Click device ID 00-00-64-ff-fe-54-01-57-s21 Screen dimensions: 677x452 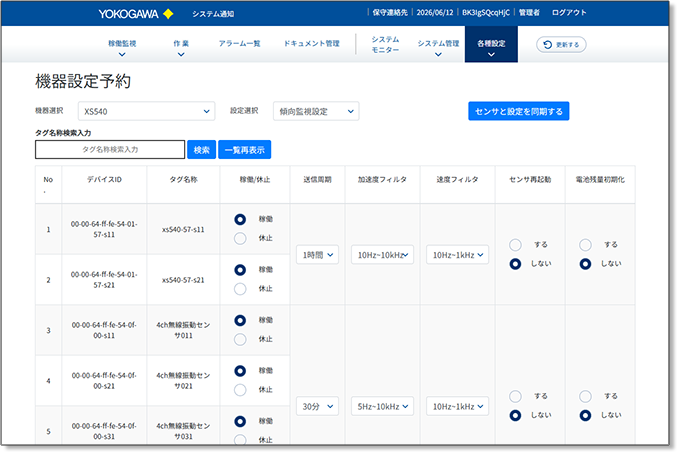[104, 280]
